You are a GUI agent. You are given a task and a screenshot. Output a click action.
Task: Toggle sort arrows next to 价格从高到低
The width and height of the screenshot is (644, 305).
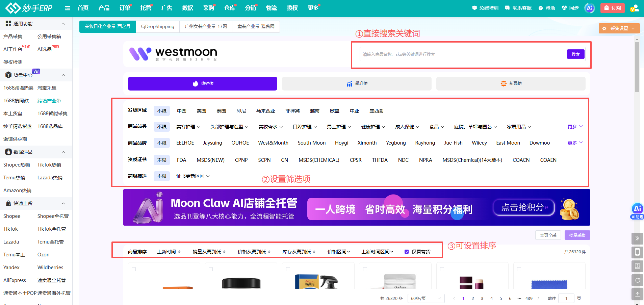pyautogui.click(x=269, y=252)
